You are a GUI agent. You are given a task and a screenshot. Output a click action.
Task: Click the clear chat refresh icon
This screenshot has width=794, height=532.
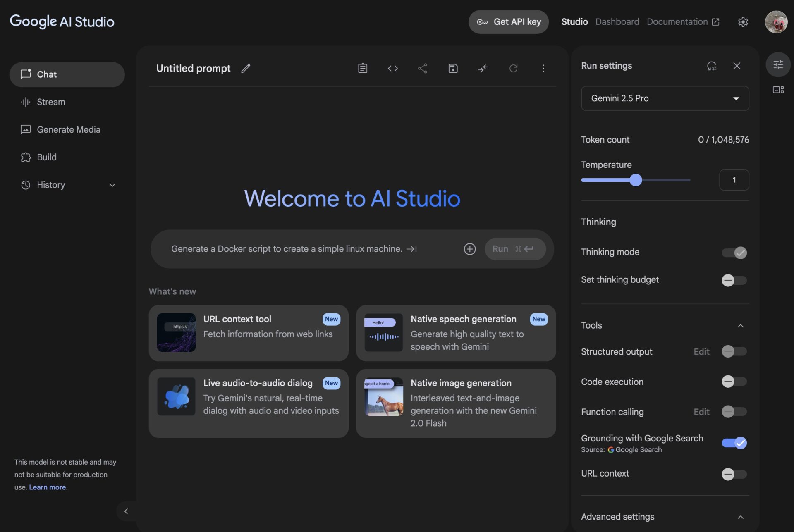(513, 68)
